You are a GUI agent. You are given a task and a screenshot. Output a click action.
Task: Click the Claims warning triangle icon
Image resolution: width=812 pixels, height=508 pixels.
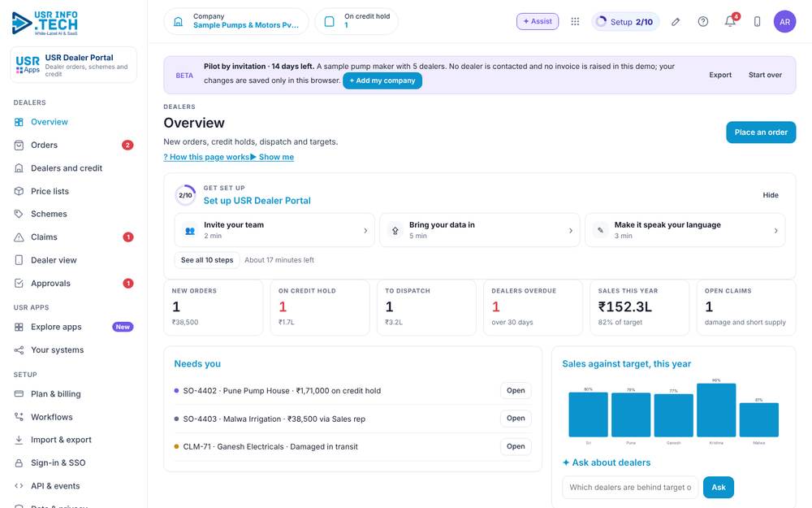pyautogui.click(x=19, y=237)
